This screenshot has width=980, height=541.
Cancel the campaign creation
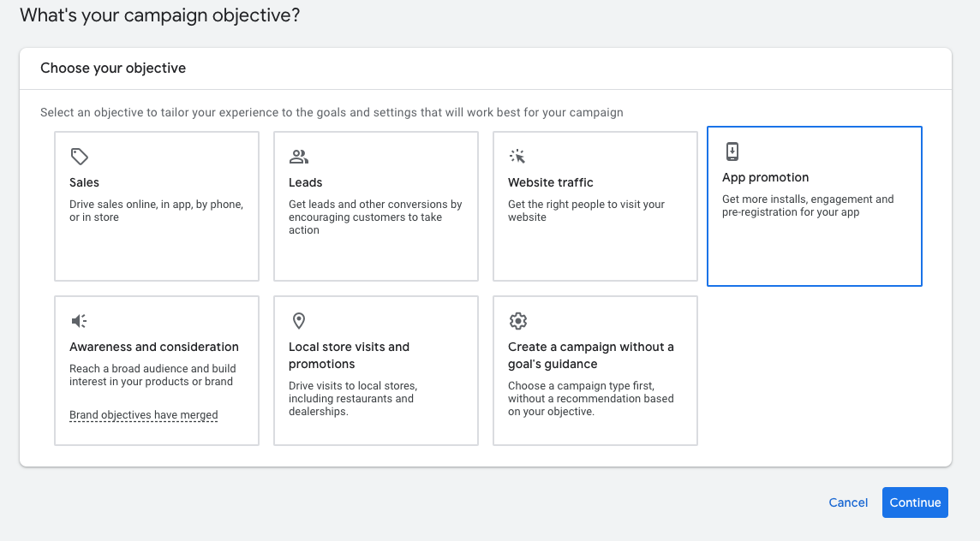pyautogui.click(x=848, y=502)
